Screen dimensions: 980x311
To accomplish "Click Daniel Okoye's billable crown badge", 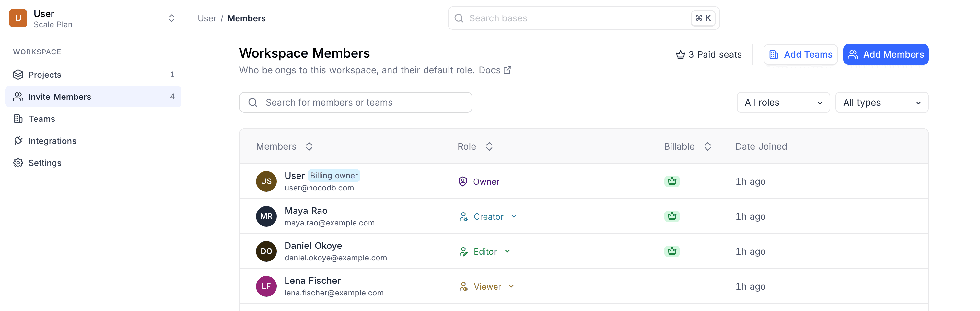I will click(672, 251).
